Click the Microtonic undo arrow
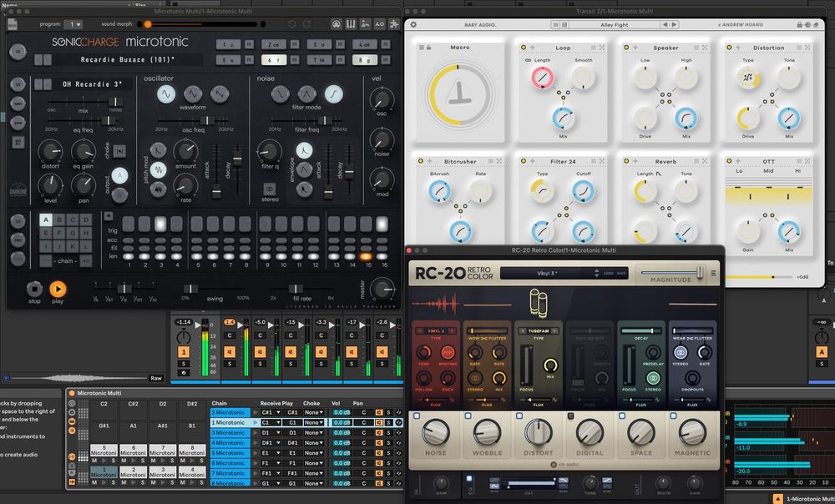The height and width of the screenshot is (504, 835). (x=291, y=24)
